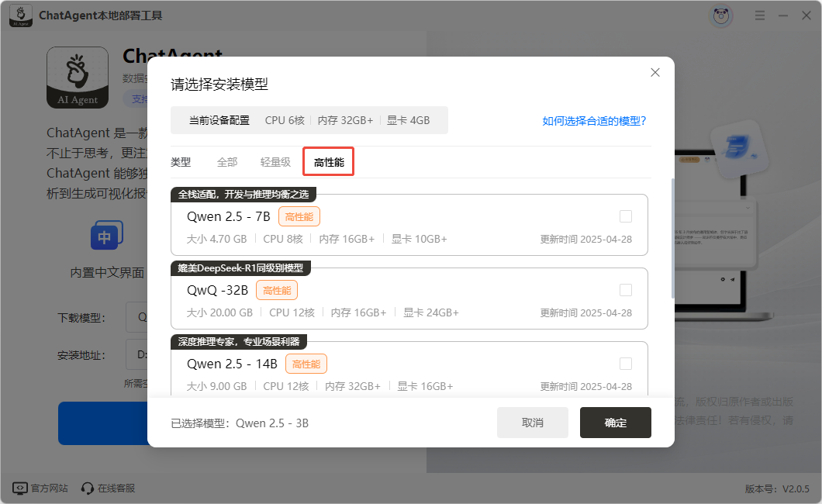Open the 如何选择合适的模型? help link

click(594, 121)
